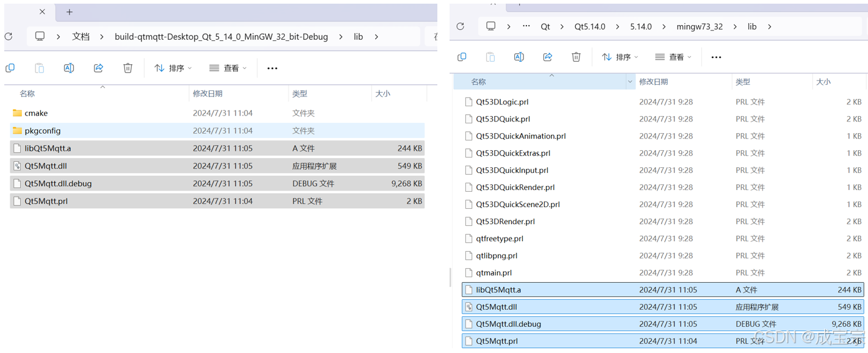Click rename icon in left window toolbar

tap(69, 68)
